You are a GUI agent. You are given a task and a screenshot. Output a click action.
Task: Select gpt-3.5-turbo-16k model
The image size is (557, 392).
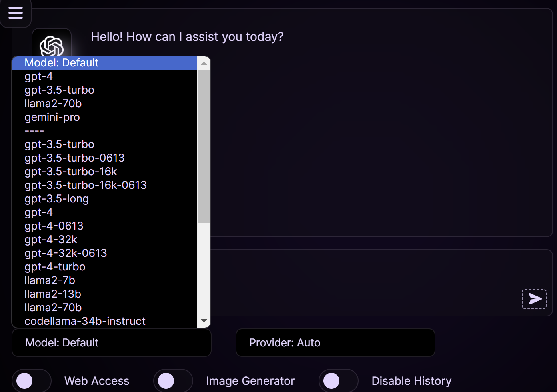pos(105,172)
